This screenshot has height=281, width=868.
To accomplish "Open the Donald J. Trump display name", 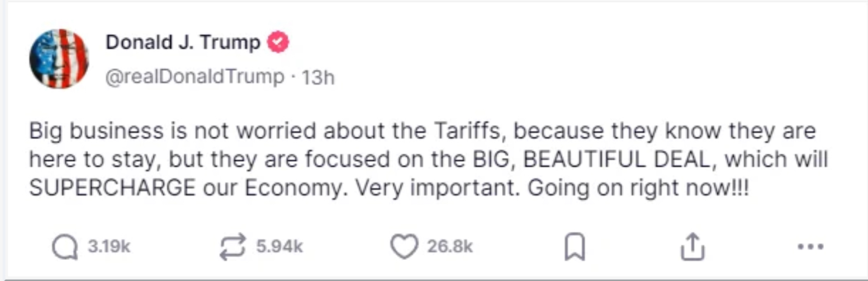I will coord(183,43).
